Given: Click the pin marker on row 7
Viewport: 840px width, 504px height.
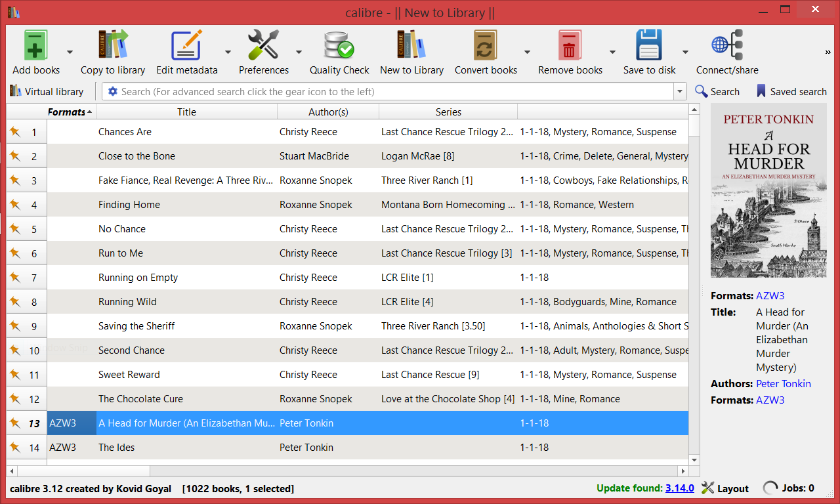Looking at the screenshot, I should (x=15, y=278).
